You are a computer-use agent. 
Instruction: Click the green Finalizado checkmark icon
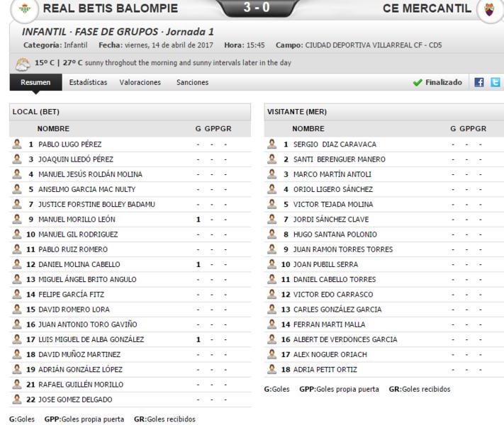tap(418, 83)
